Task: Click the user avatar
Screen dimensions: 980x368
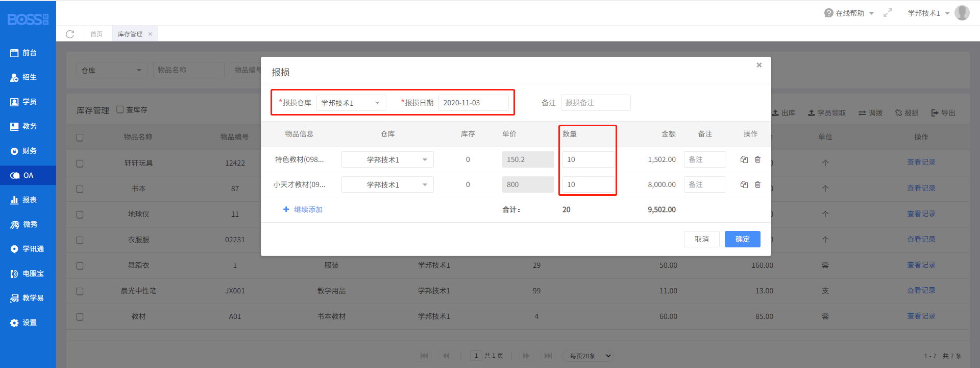Action: click(x=962, y=13)
